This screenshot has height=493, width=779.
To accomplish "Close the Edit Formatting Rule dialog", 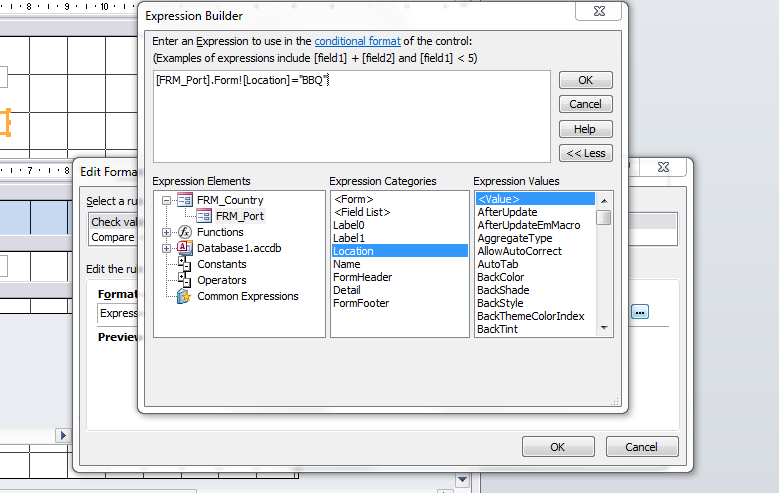I will point(663,167).
